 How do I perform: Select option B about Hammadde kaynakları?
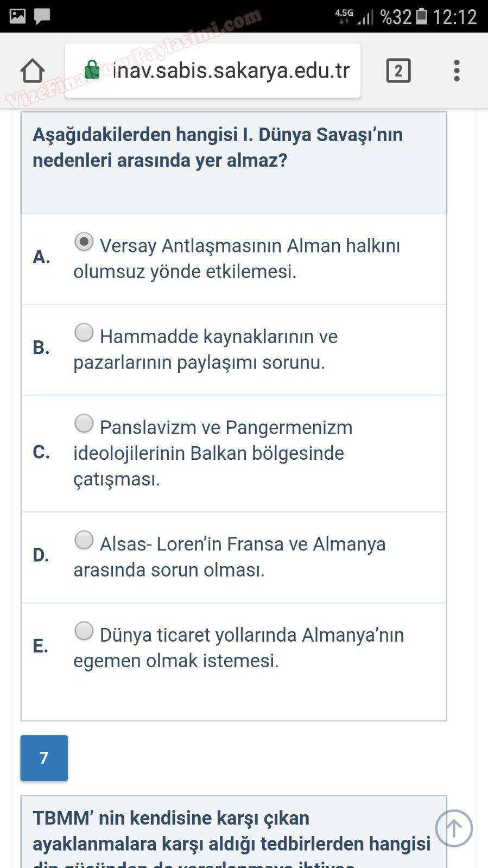point(84,332)
